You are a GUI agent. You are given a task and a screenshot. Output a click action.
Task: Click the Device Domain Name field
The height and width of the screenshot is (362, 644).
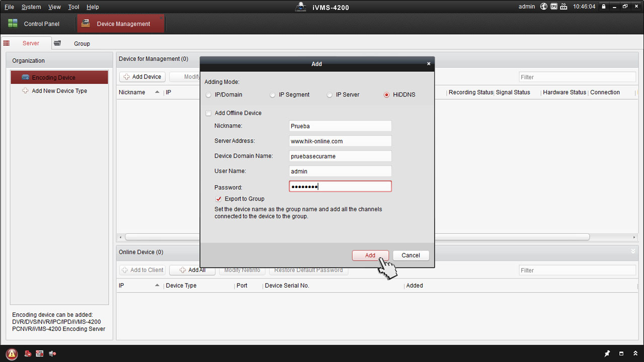point(340,156)
